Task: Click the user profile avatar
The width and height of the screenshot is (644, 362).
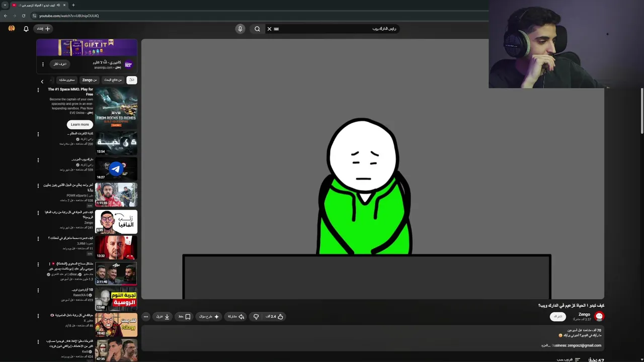Action: [12, 29]
